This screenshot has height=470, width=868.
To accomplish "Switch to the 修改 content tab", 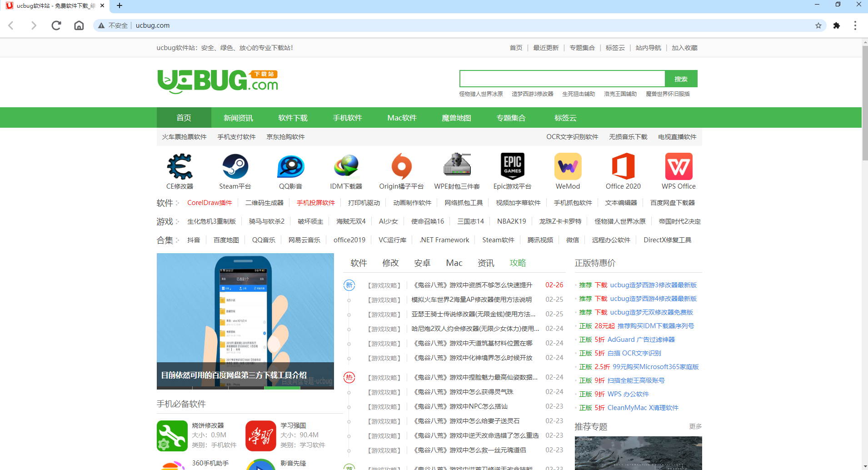I will point(391,263).
